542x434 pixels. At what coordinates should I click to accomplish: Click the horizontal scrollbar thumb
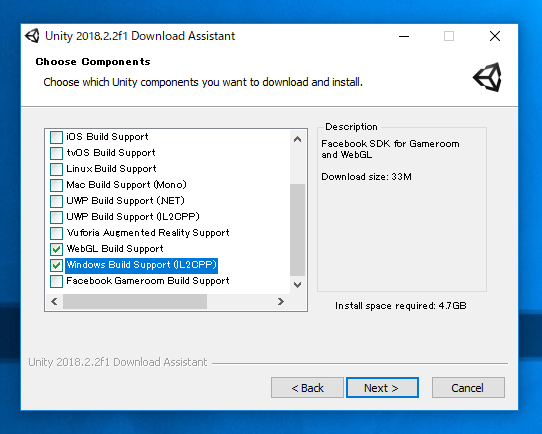pyautogui.click(x=135, y=302)
